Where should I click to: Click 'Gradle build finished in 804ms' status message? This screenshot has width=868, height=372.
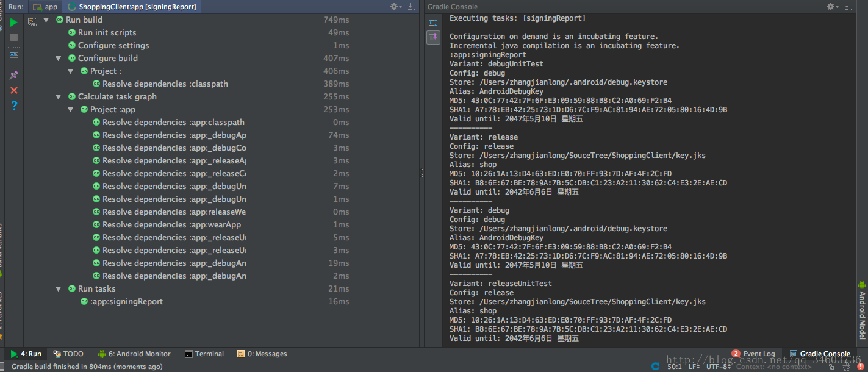pos(87,367)
